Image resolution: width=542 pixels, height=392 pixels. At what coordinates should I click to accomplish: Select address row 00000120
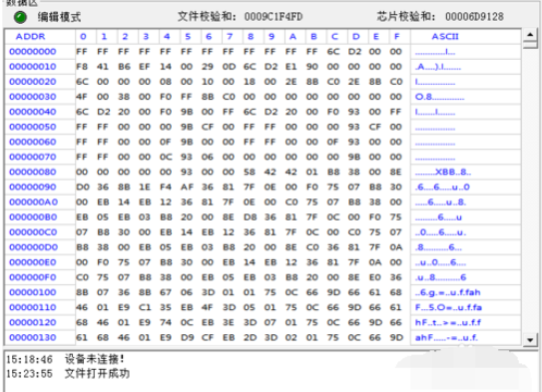point(33,322)
